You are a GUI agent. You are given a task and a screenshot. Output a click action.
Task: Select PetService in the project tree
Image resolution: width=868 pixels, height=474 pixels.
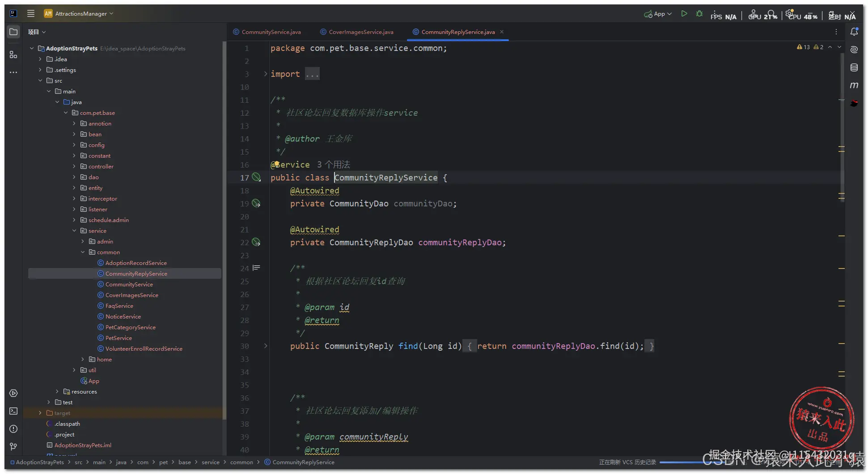119,338
